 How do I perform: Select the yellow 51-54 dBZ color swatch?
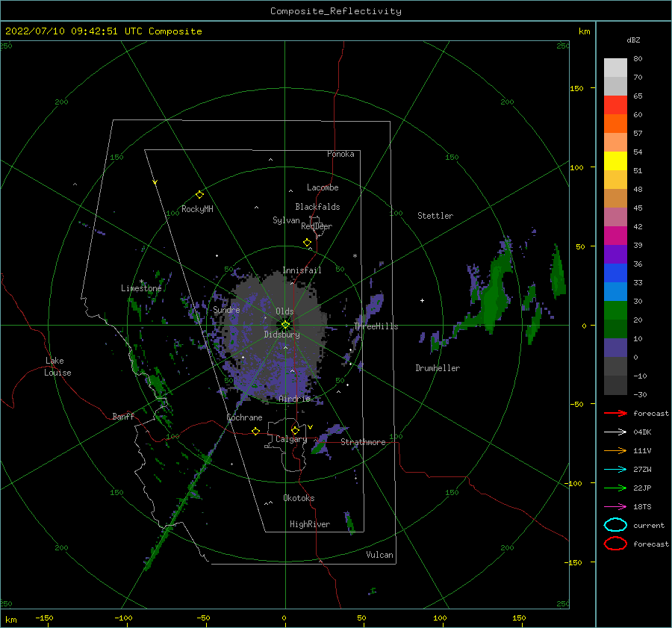615,161
